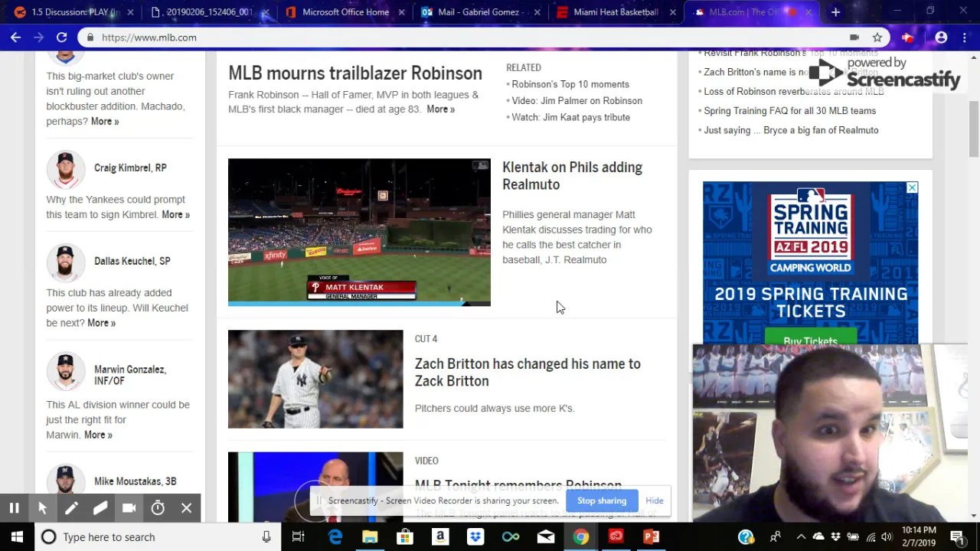
Task: Close the Microsoft Office Home tab
Action: coord(401,12)
